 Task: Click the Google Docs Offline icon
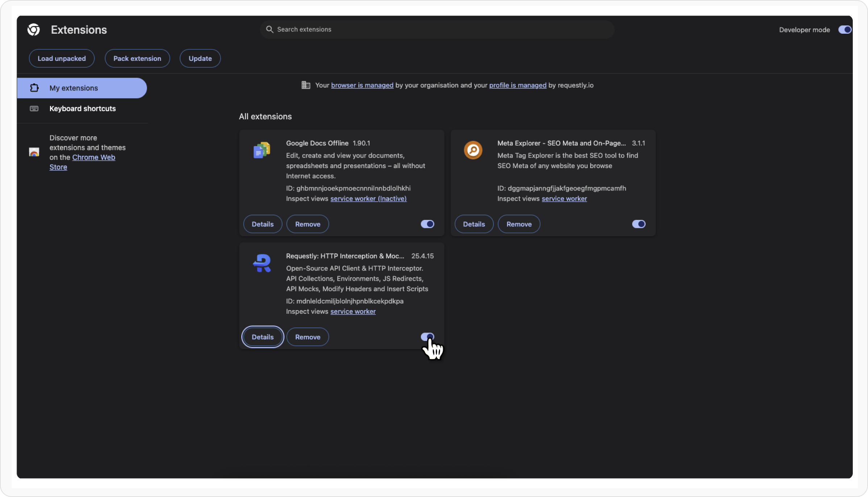pyautogui.click(x=262, y=150)
